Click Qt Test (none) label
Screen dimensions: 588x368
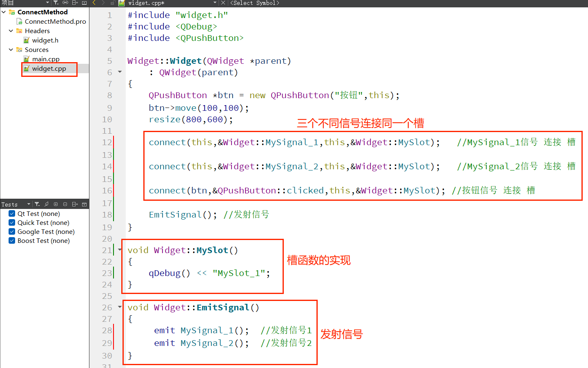click(x=39, y=213)
